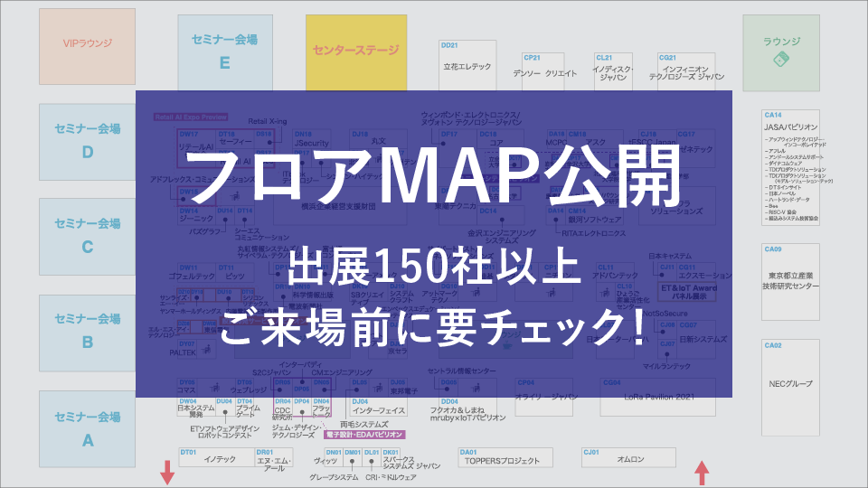Click the 両毛システムズ label

pyautogui.click(x=364, y=425)
